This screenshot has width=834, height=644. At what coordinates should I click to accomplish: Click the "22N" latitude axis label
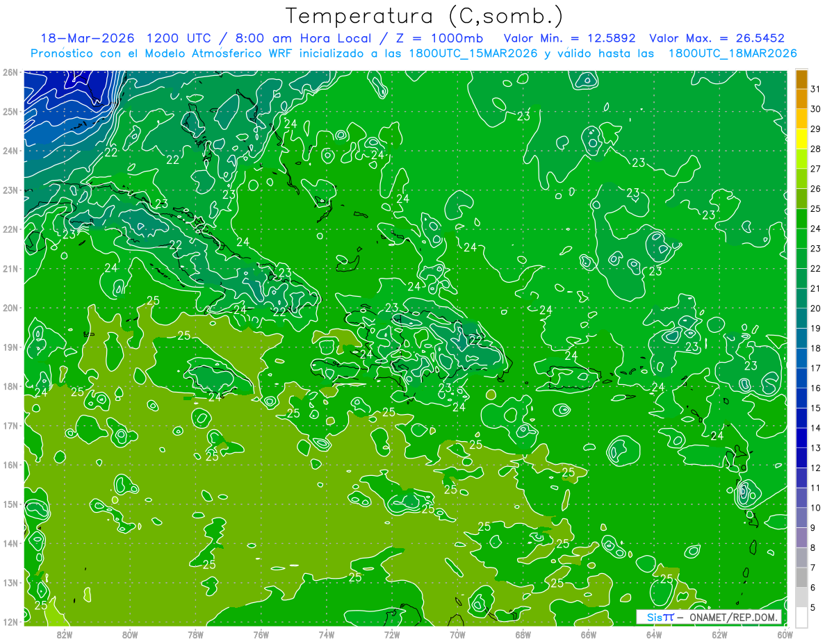(10, 229)
